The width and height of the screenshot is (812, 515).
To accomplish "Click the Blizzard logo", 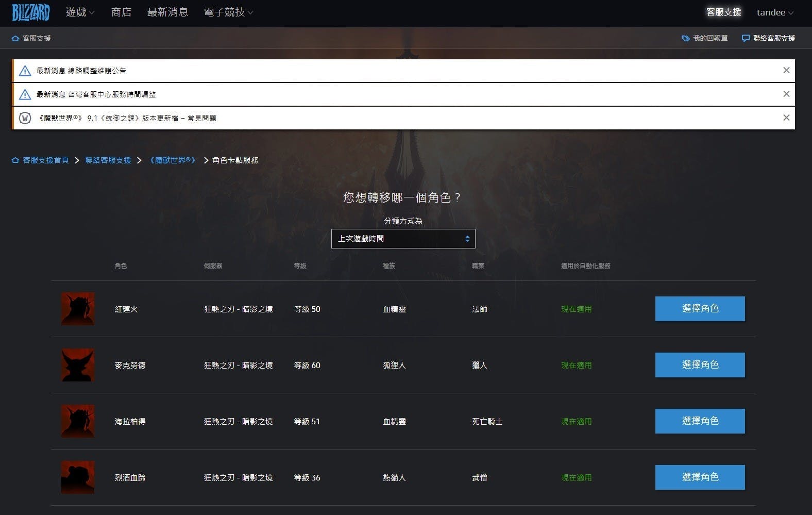I will (x=31, y=12).
